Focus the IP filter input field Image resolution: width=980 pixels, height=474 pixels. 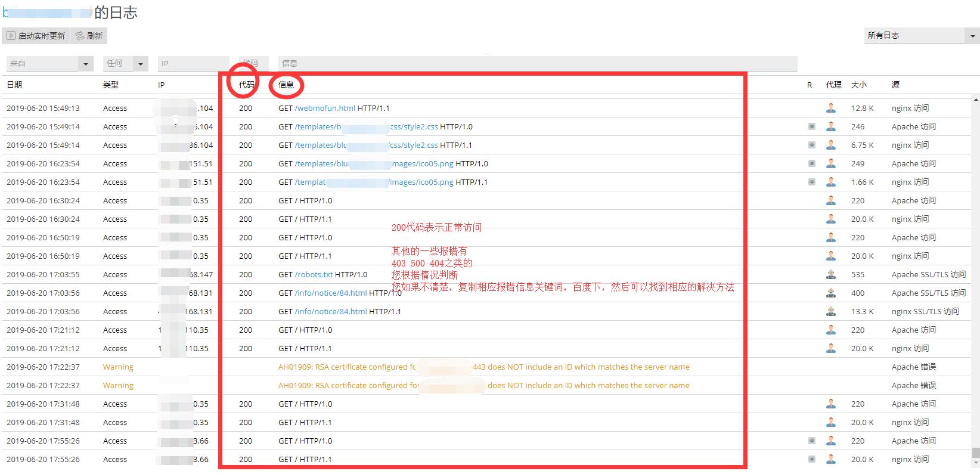(194, 63)
